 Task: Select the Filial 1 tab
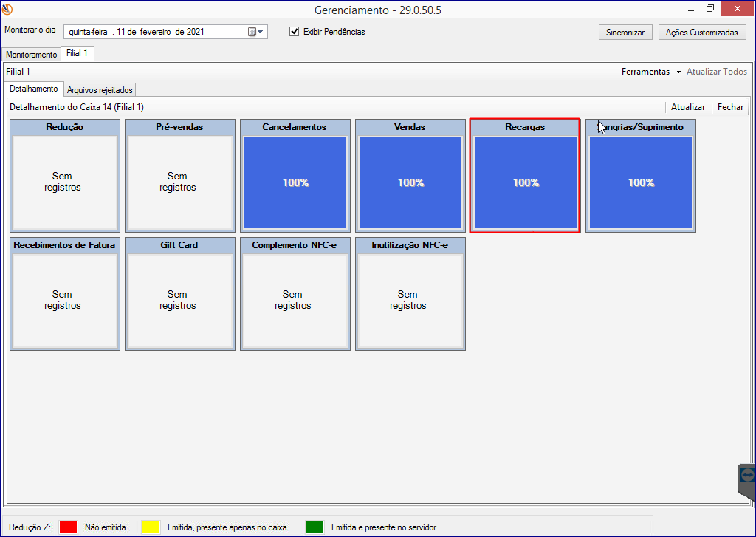click(x=77, y=53)
